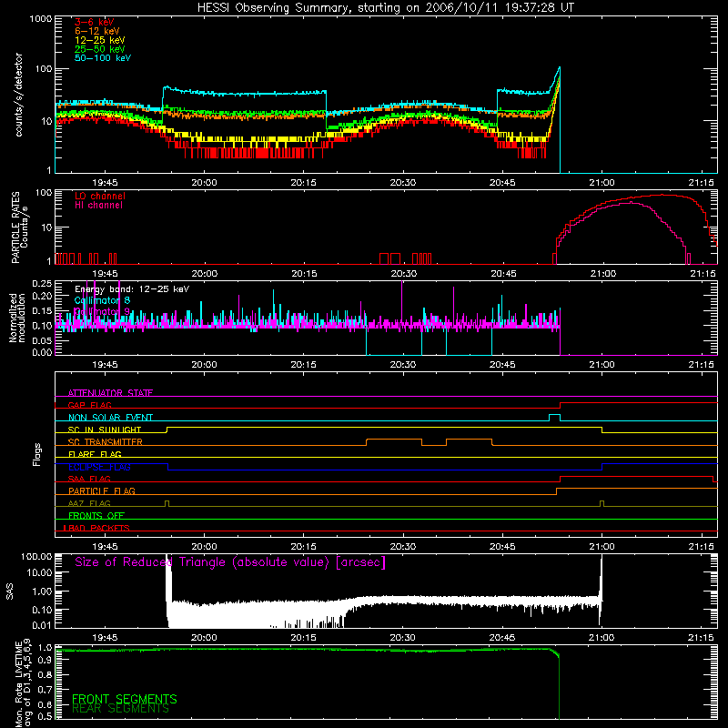This screenshot has height=728, width=728.
Task: Click the ECLIPSE FLAG line drop near 19:55
Action: point(168,467)
